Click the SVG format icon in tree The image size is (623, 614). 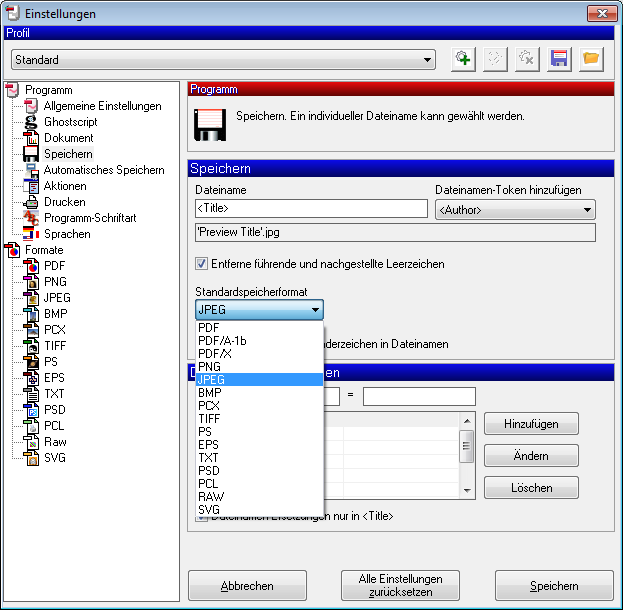(x=31, y=458)
